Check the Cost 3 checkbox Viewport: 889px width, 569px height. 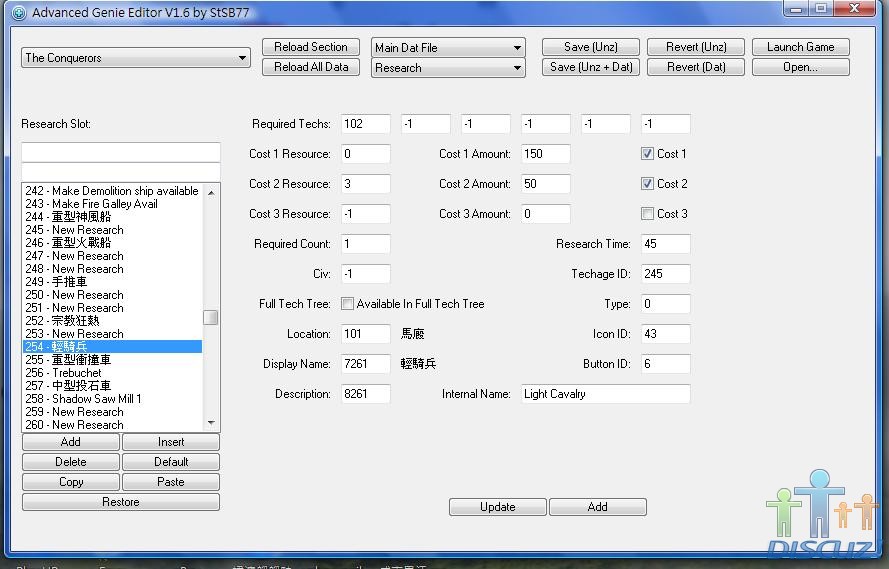(647, 214)
